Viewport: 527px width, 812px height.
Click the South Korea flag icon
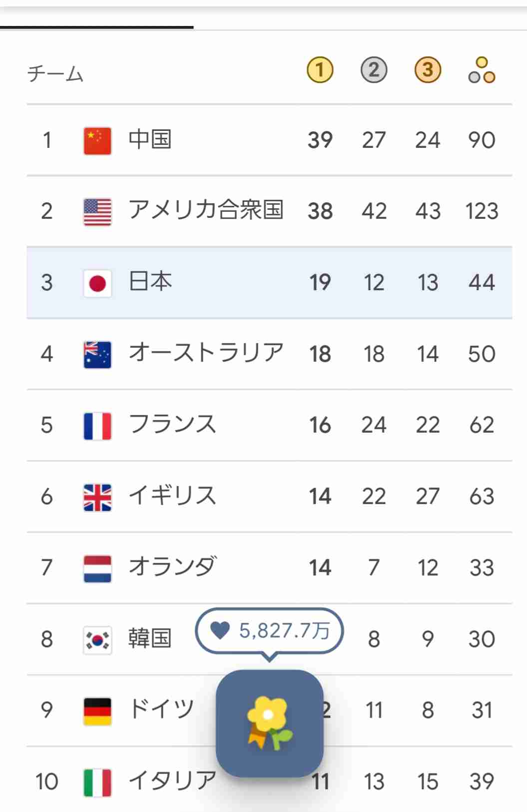[97, 640]
